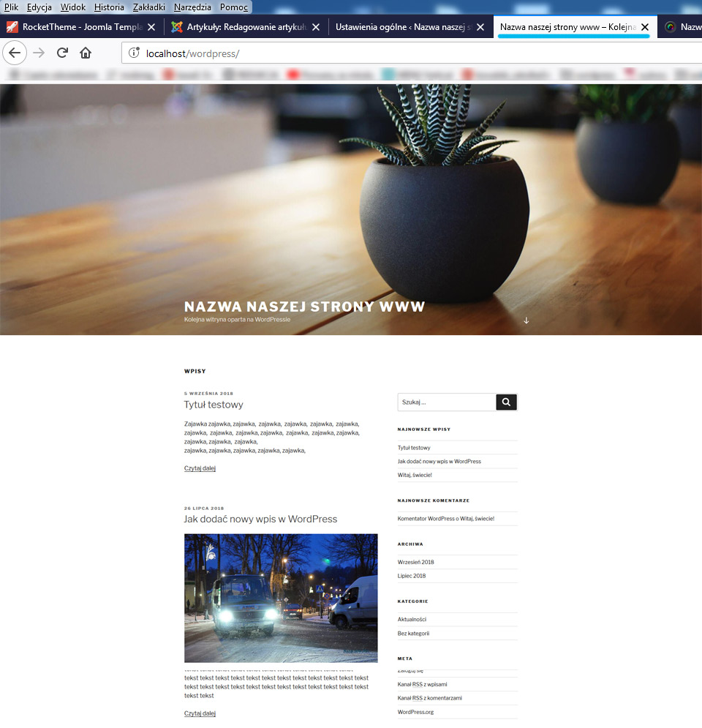The image size is (702, 728).
Task: Click tagline Kolejna witryna oparta na WordPressie
Action: (x=237, y=320)
